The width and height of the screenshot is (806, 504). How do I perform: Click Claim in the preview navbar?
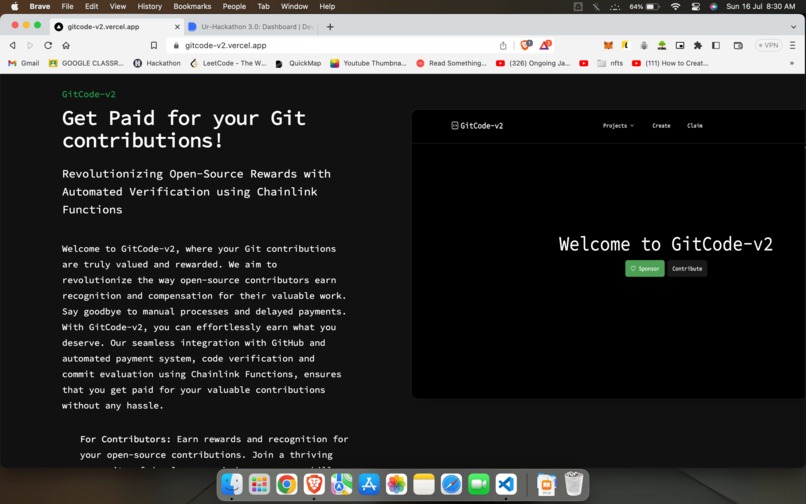694,125
